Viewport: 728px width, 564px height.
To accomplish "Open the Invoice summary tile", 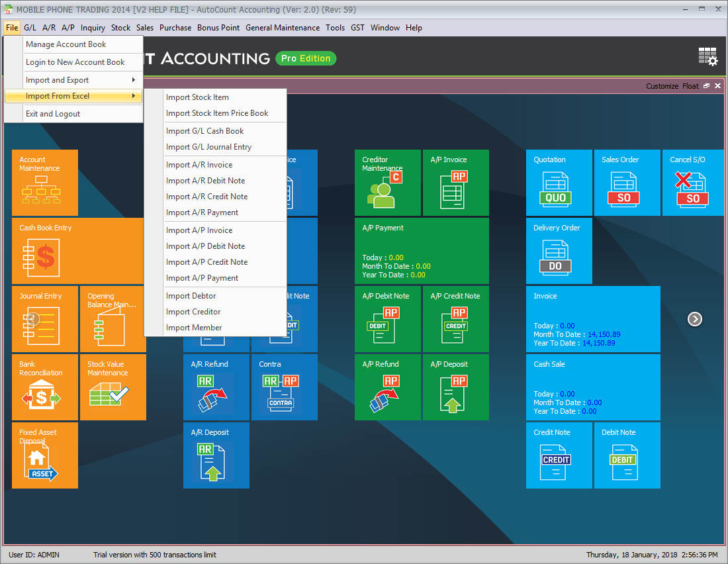I will (x=593, y=319).
